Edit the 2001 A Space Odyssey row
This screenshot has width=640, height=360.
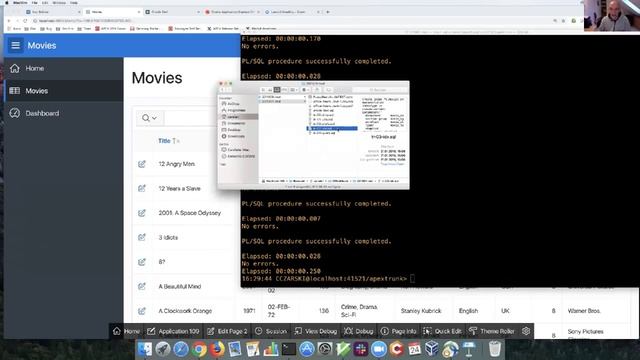(x=142, y=213)
